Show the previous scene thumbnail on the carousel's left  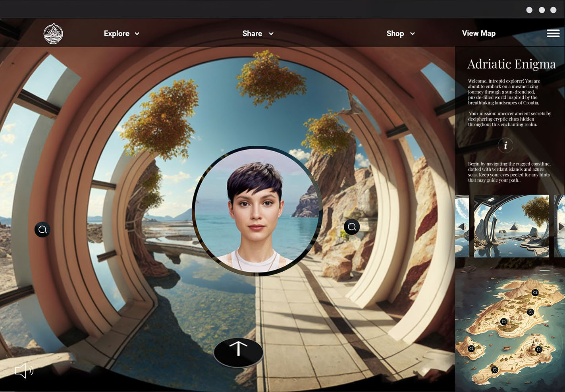pyautogui.click(x=462, y=226)
